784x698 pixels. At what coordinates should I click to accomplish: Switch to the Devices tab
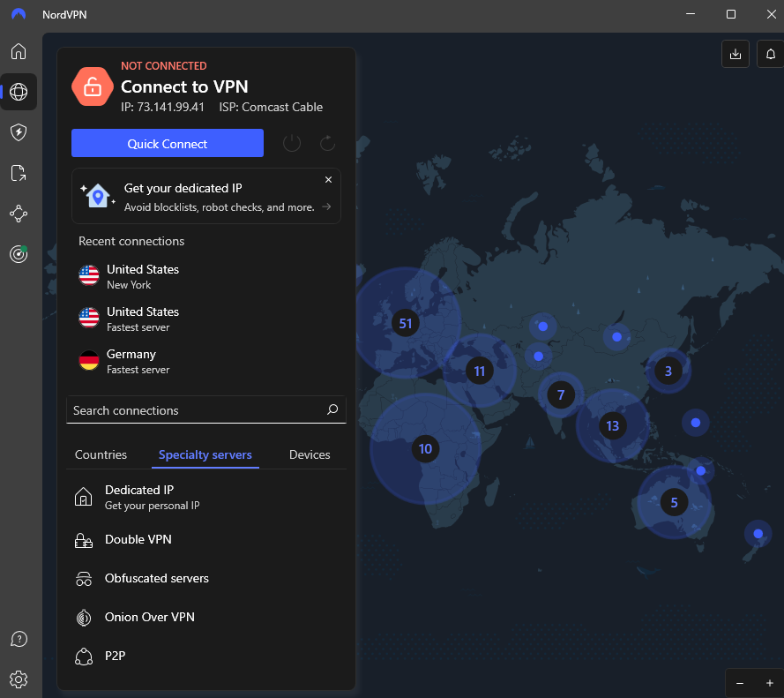310,454
